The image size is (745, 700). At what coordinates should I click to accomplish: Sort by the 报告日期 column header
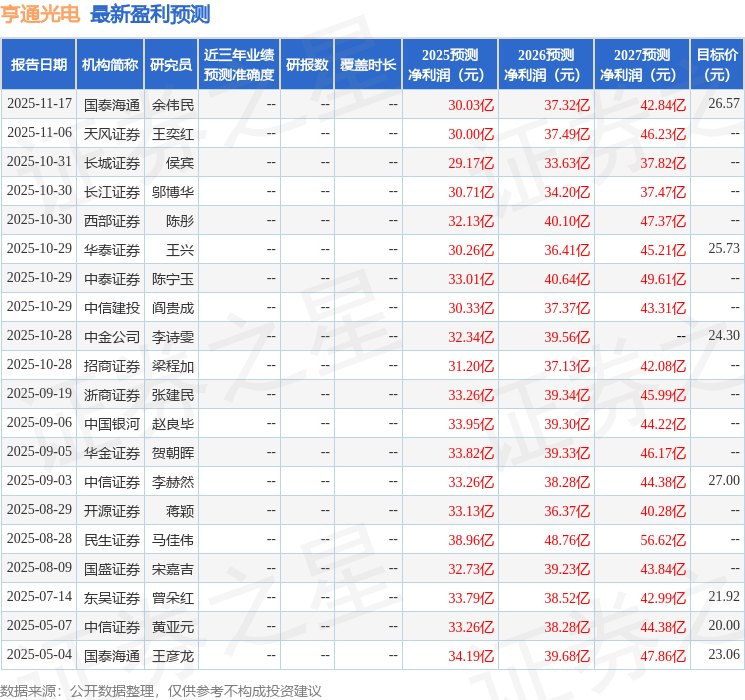pos(39,64)
